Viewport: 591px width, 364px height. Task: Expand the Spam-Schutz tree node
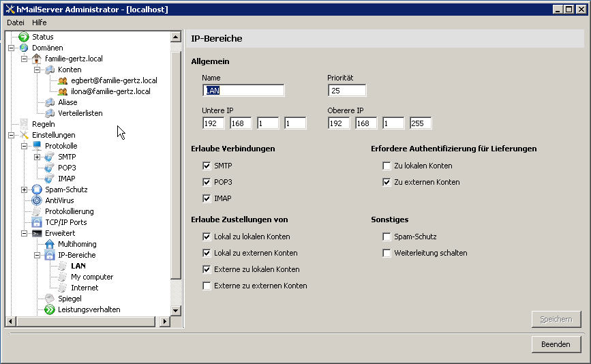(x=24, y=189)
